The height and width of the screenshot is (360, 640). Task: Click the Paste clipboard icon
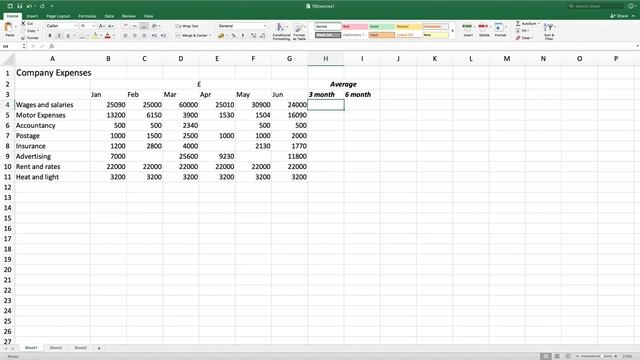coord(8,27)
